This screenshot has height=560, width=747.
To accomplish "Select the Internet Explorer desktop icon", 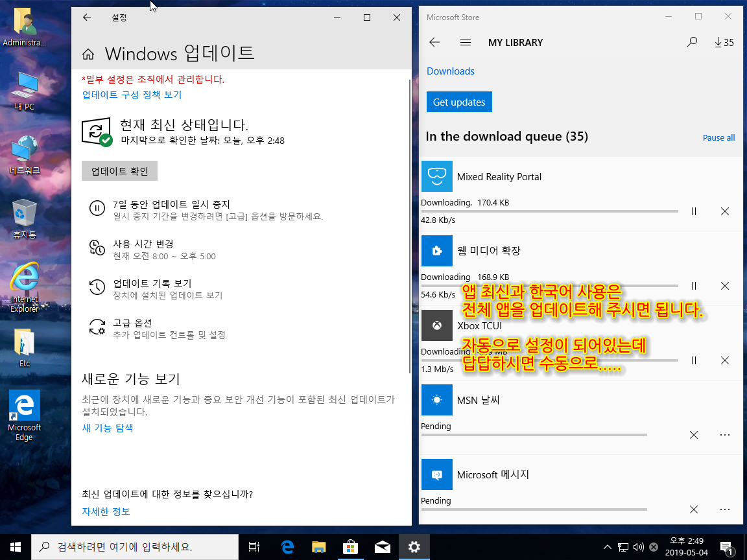I will (x=24, y=287).
